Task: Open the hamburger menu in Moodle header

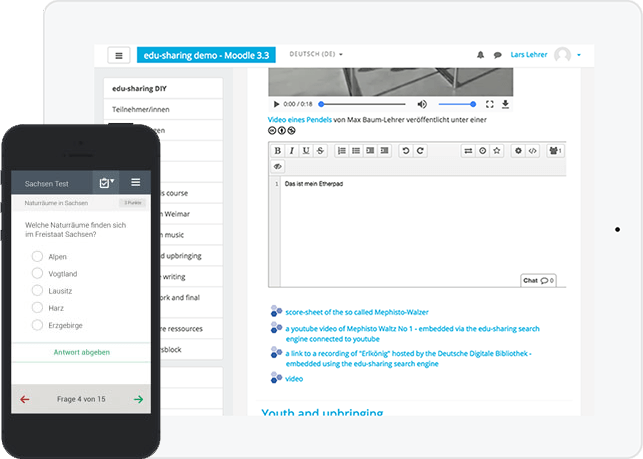Action: (x=119, y=56)
